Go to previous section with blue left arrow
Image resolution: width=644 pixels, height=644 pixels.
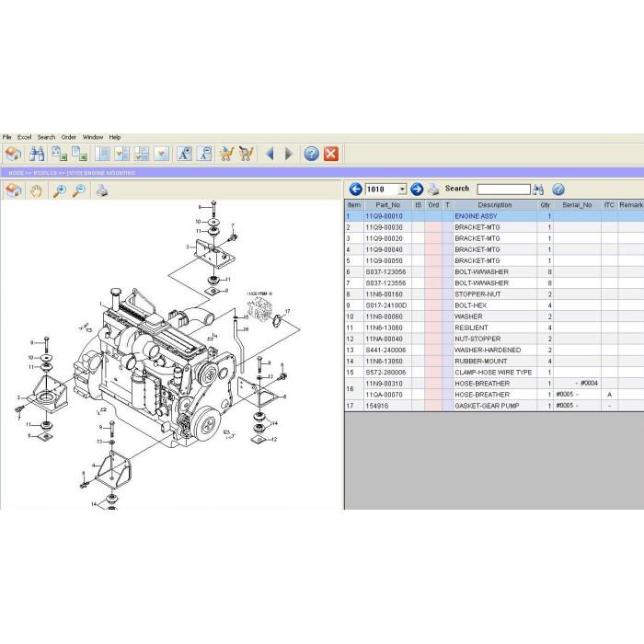tap(356, 190)
